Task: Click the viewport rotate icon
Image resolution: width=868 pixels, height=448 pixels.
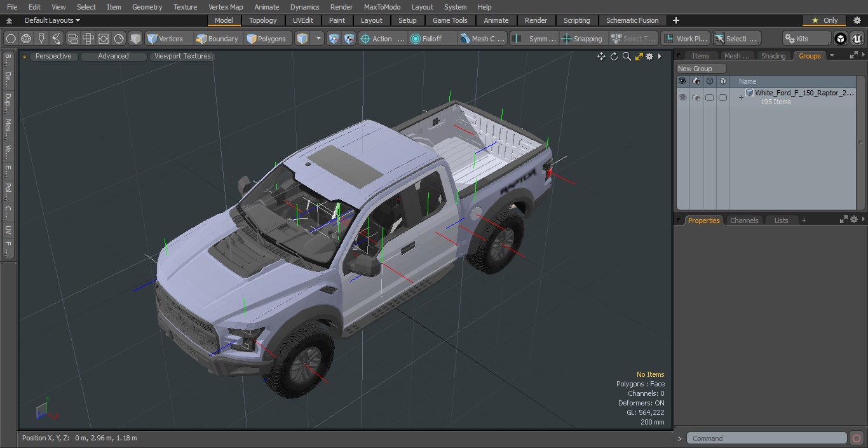Action: (614, 57)
